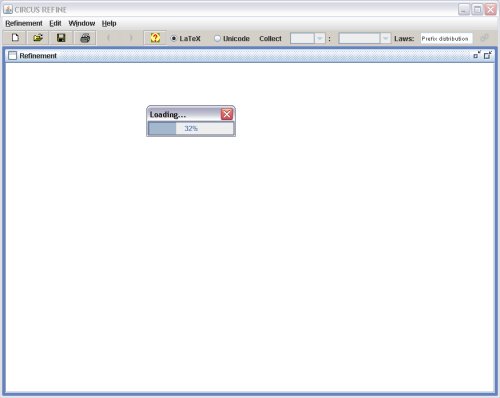The width and height of the screenshot is (500, 398).
Task: Open the Window menu
Action: tap(82, 23)
